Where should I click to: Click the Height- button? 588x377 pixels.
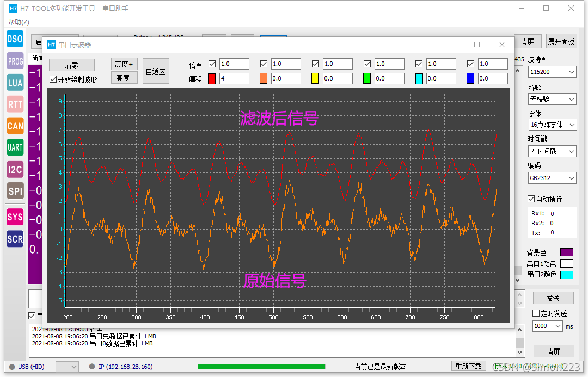(x=124, y=78)
